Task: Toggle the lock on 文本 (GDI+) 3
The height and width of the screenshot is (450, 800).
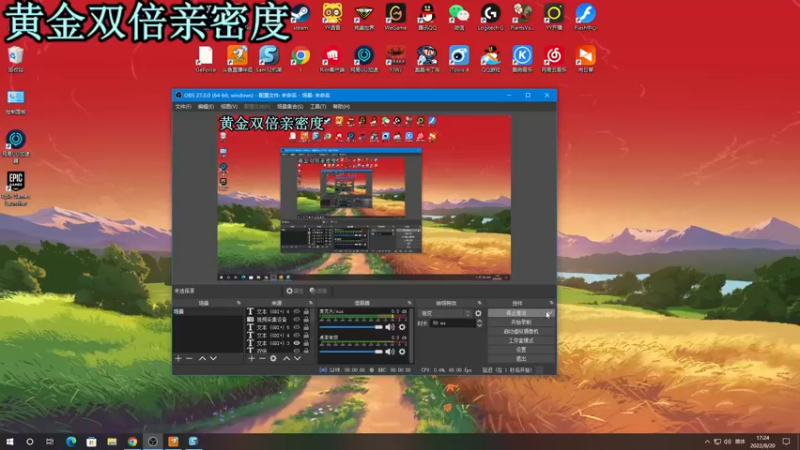Action: (x=306, y=343)
